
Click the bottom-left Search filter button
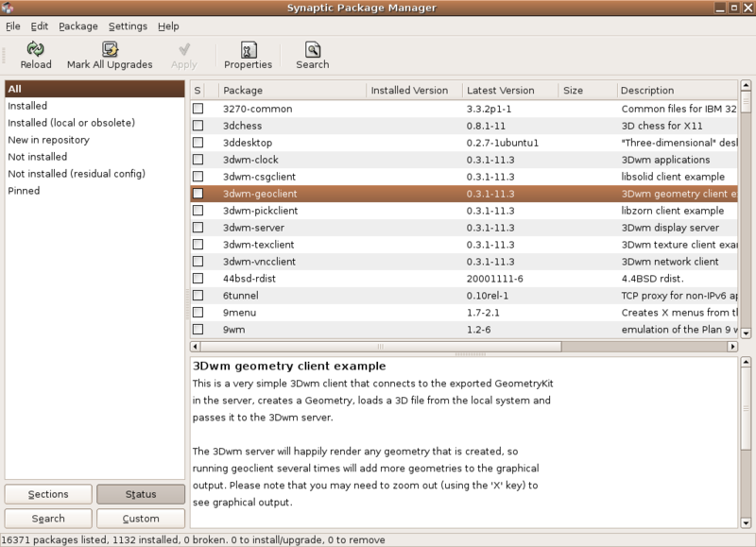48,519
